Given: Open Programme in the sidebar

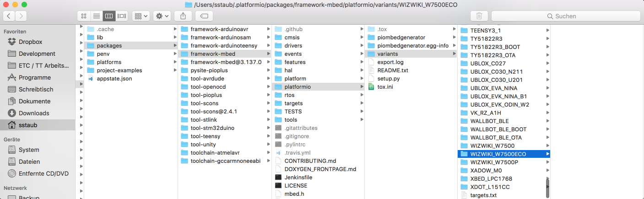Looking at the screenshot, I should (36, 77).
